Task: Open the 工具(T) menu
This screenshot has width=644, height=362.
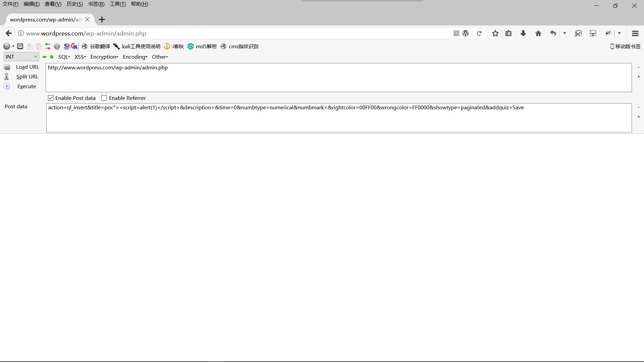Action: click(118, 4)
